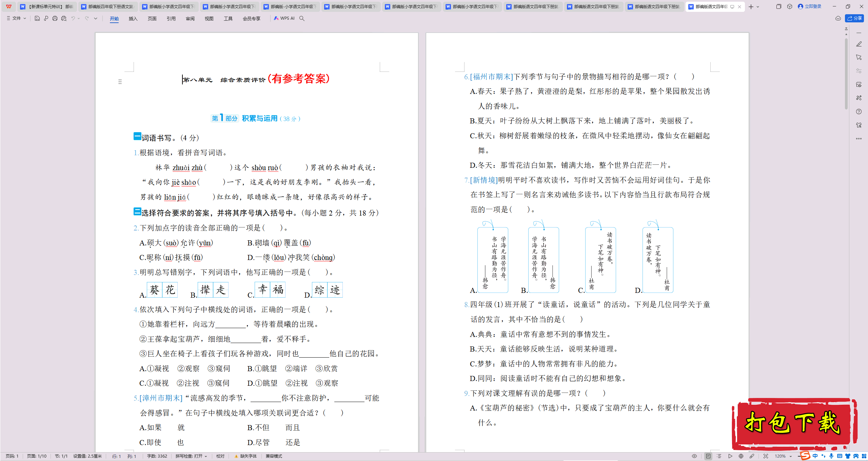Switch to web layout globe icon
This screenshot has width=868, height=461.
click(741, 456)
